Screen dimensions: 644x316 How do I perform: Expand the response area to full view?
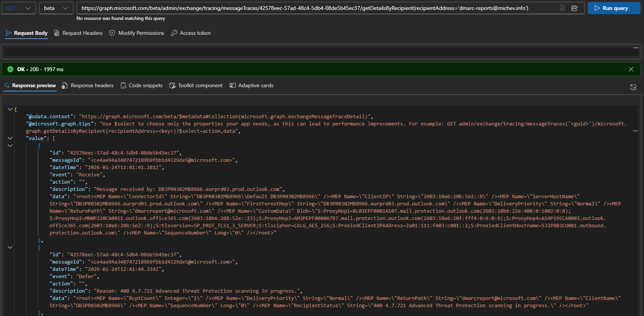[633, 87]
